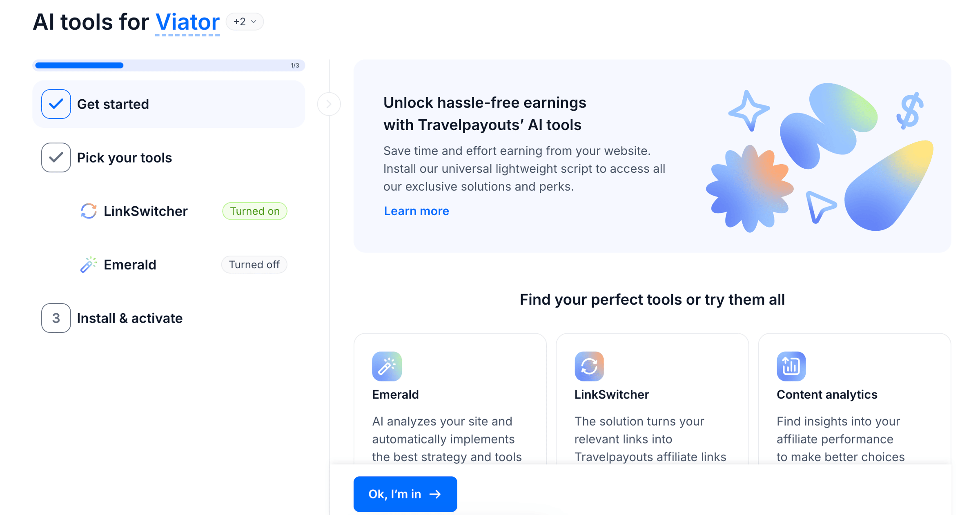Viewport: 980px width, 515px height.
Task: Toggle LinkSwitcher Turned on badge
Action: [x=254, y=211]
